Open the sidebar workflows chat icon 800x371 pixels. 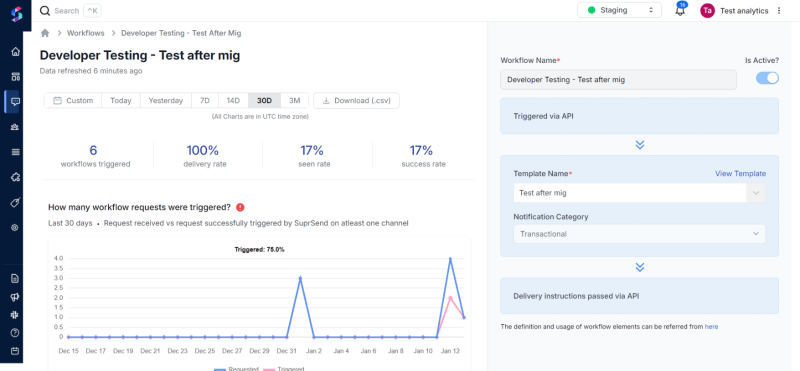point(15,102)
